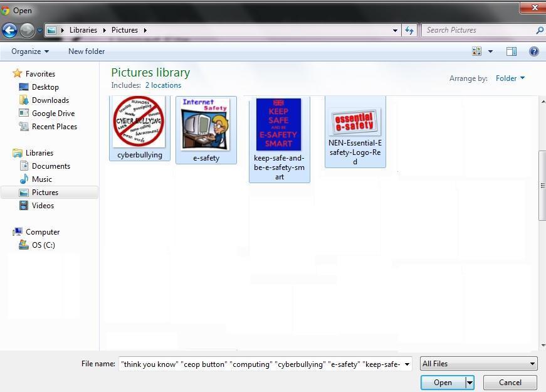This screenshot has width=546, height=392.
Task: Open the Arrange by Folder dropdown
Action: (510, 78)
